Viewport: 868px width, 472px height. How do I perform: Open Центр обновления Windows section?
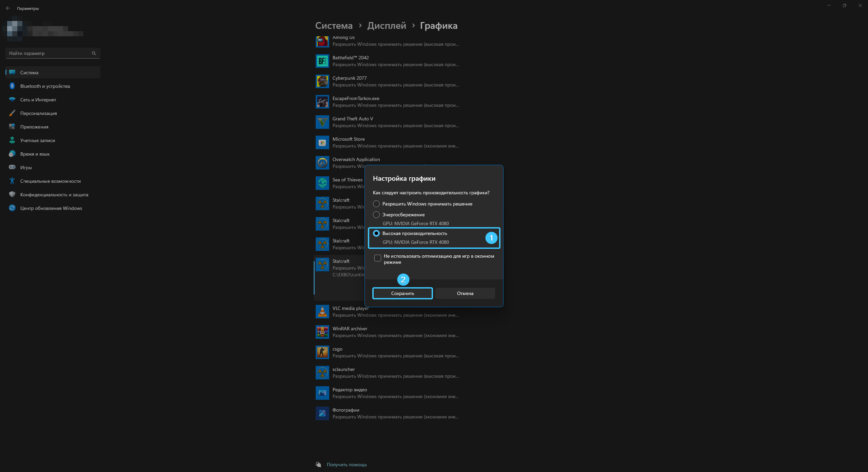(x=53, y=208)
